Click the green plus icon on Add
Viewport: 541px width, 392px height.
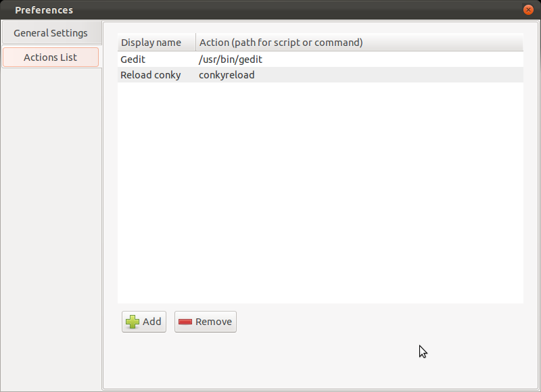click(x=133, y=322)
